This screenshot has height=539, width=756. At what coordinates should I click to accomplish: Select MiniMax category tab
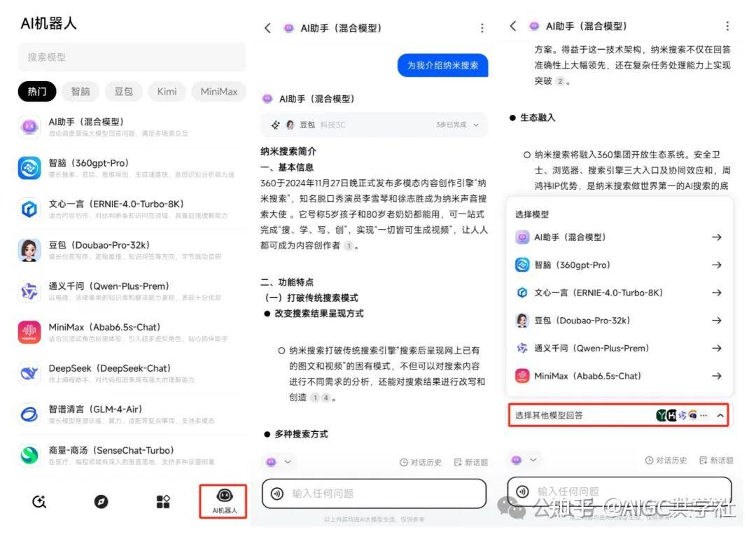point(219,92)
